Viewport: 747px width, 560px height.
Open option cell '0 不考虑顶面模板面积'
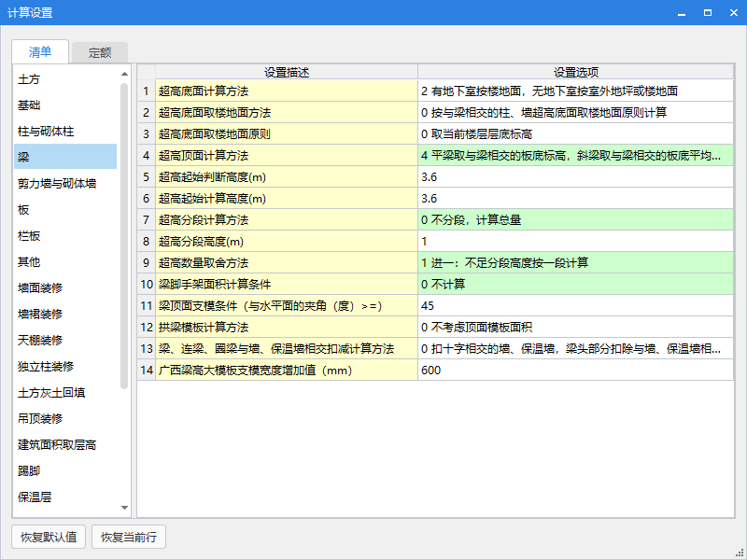coord(575,327)
